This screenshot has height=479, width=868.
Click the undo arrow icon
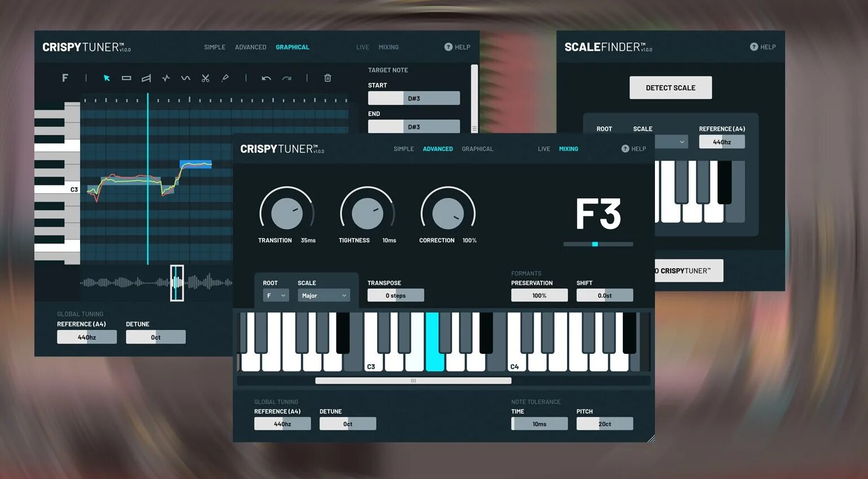tap(266, 78)
